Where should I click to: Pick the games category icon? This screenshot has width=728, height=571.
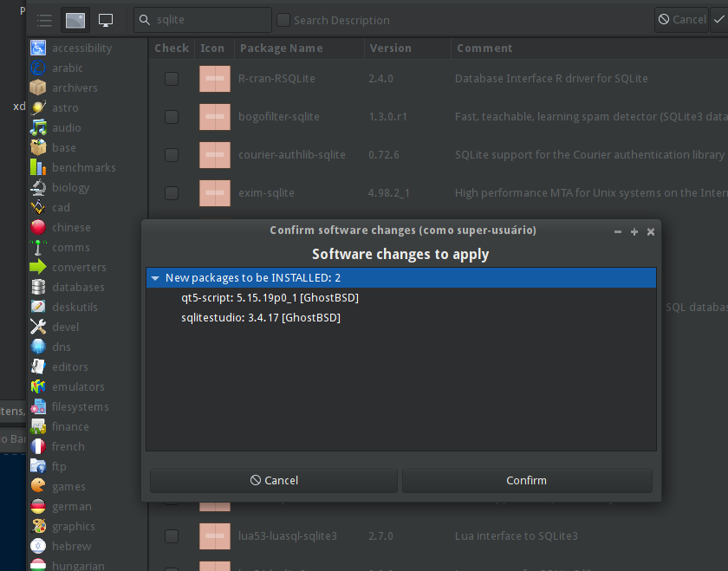click(x=38, y=486)
